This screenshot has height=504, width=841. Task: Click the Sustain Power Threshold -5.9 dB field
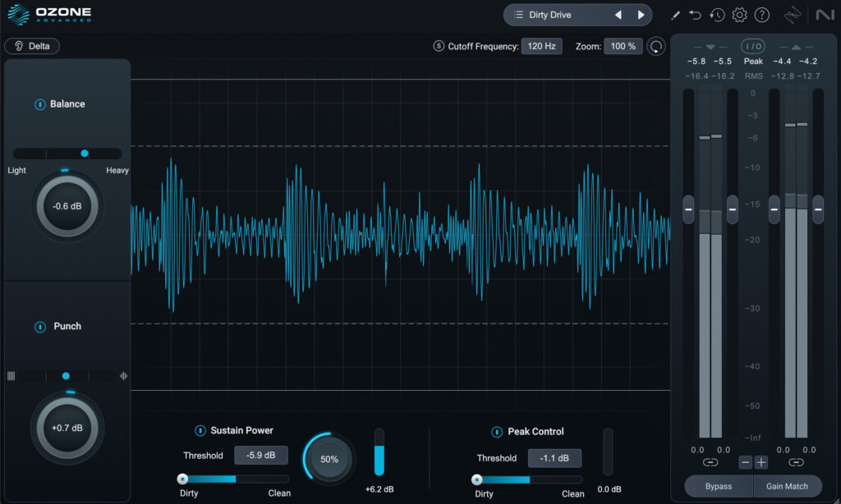(260, 456)
